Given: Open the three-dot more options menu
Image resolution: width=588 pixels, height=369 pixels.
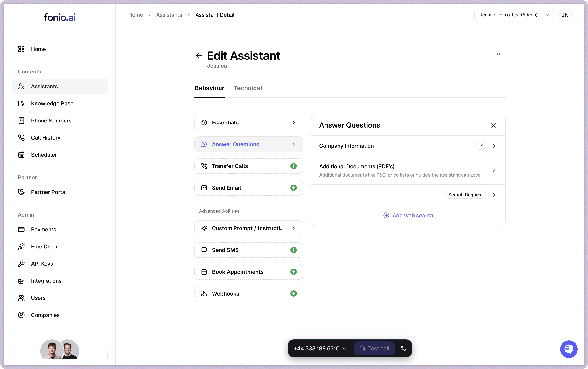Looking at the screenshot, I should coord(499,54).
